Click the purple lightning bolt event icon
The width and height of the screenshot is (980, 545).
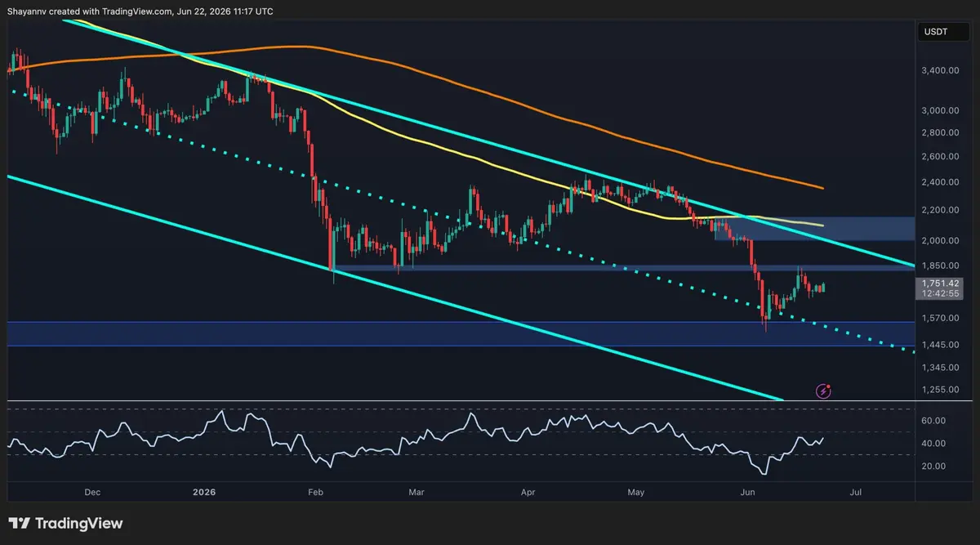pos(824,391)
